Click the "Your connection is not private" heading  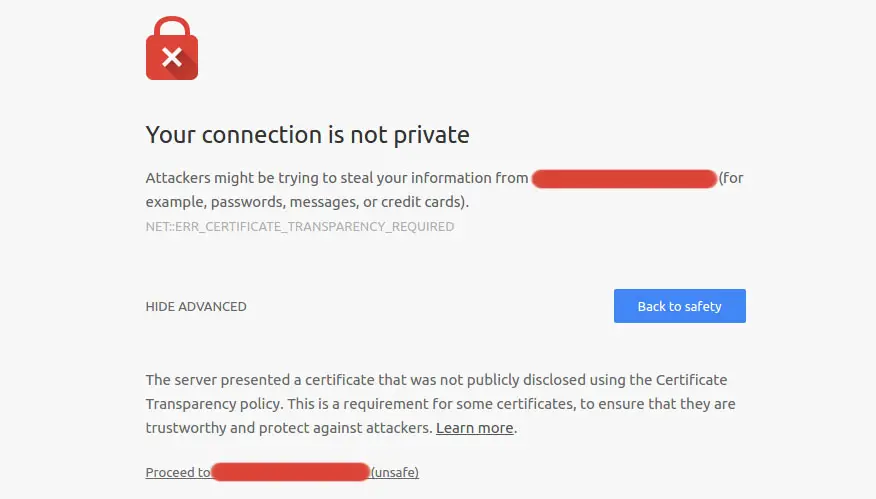(x=307, y=134)
